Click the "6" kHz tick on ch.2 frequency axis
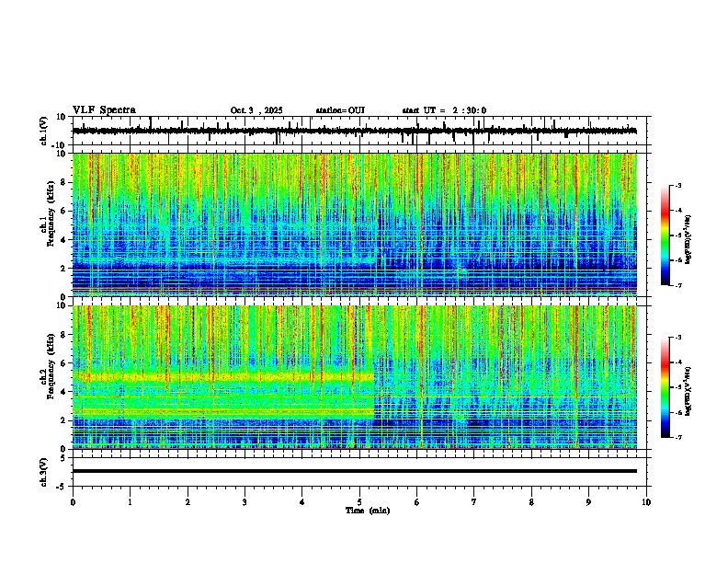 coord(64,362)
